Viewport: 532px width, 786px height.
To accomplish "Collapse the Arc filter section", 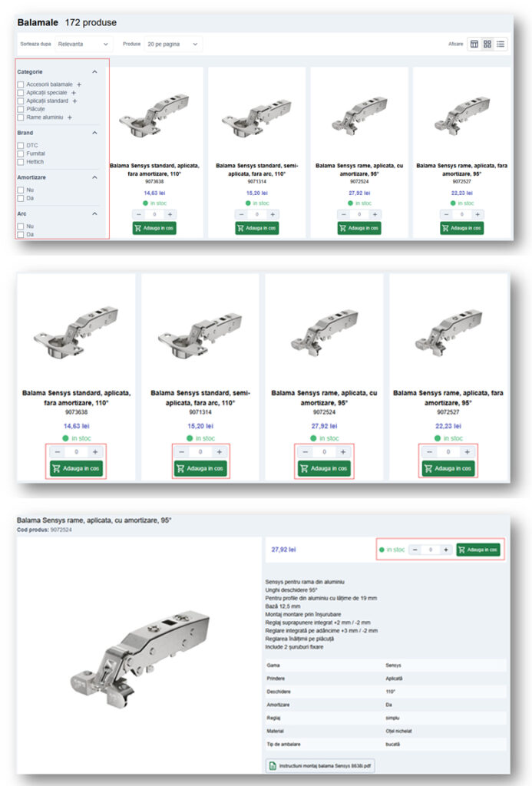I will click(x=94, y=214).
